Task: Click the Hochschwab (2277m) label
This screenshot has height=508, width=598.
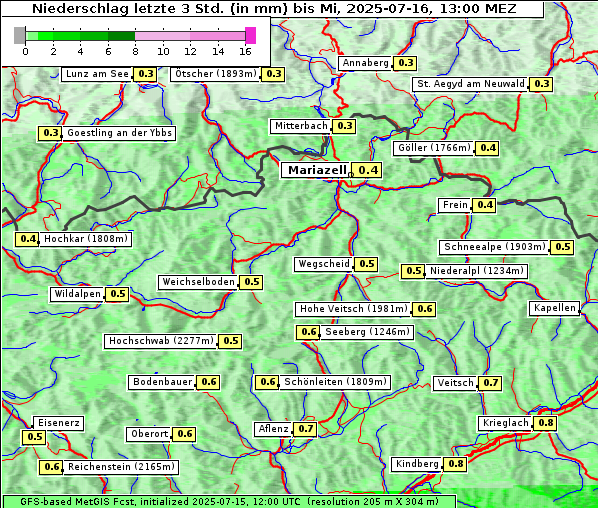Action: coord(161,341)
